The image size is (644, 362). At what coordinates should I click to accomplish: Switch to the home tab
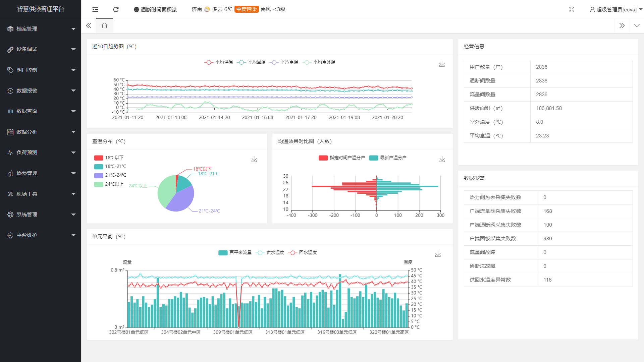pyautogui.click(x=104, y=25)
